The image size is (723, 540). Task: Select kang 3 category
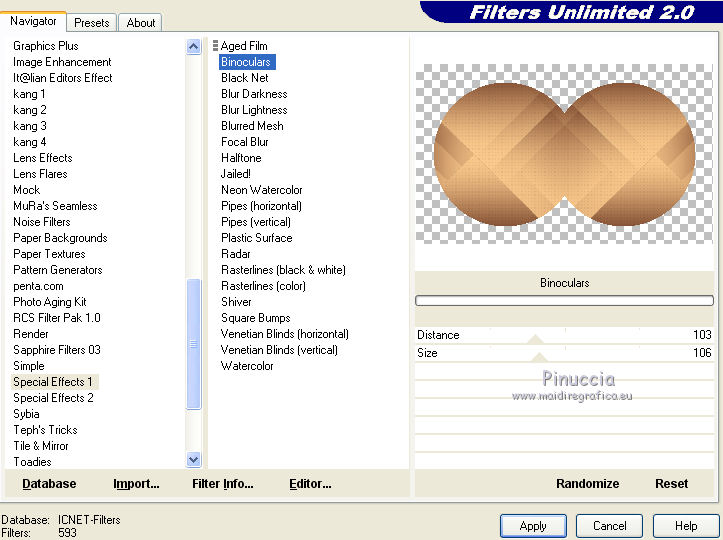[x=30, y=126]
